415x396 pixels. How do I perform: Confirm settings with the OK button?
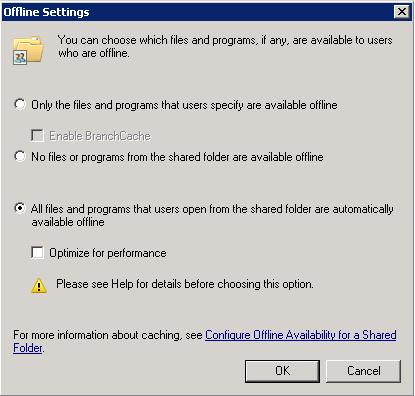point(282,371)
